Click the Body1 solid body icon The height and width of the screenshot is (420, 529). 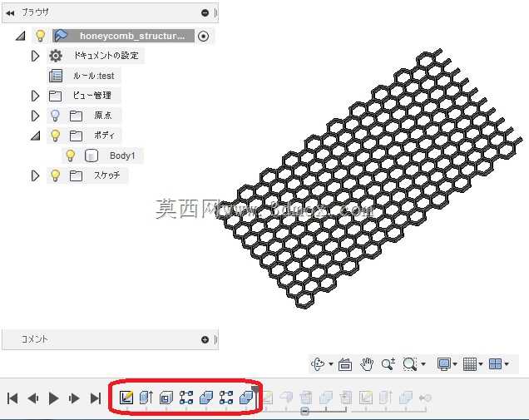point(91,156)
